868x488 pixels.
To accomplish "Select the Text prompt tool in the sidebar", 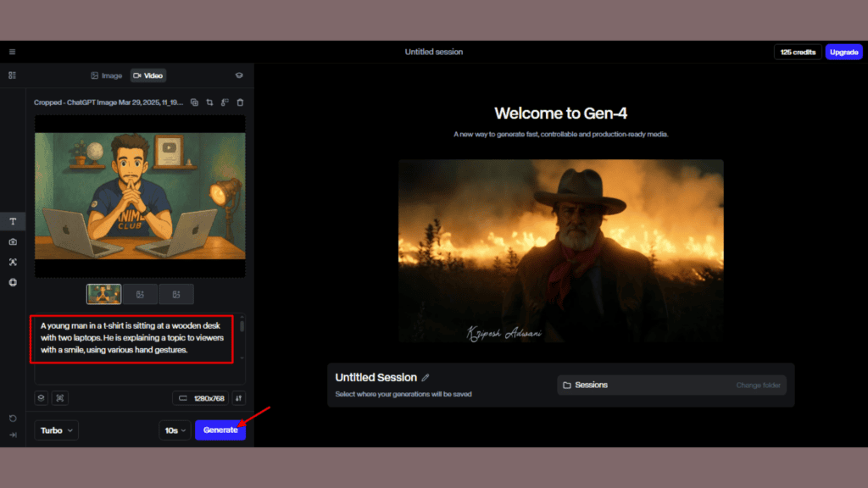I will (13, 221).
